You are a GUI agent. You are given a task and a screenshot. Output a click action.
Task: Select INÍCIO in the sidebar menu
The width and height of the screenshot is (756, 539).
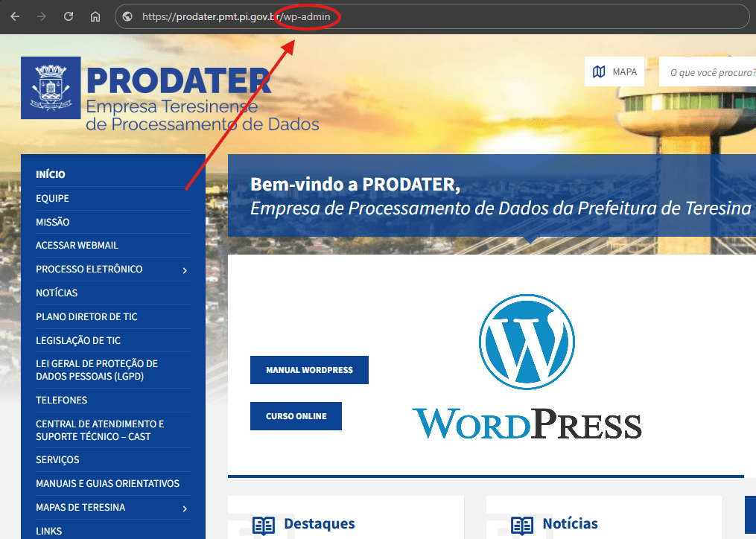(50, 174)
